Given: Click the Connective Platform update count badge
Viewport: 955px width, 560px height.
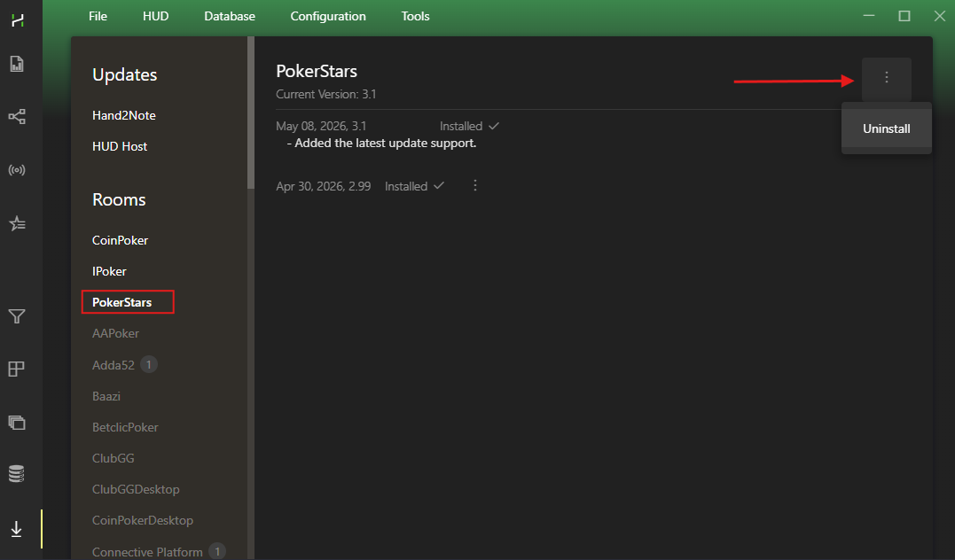Looking at the screenshot, I should [217, 551].
